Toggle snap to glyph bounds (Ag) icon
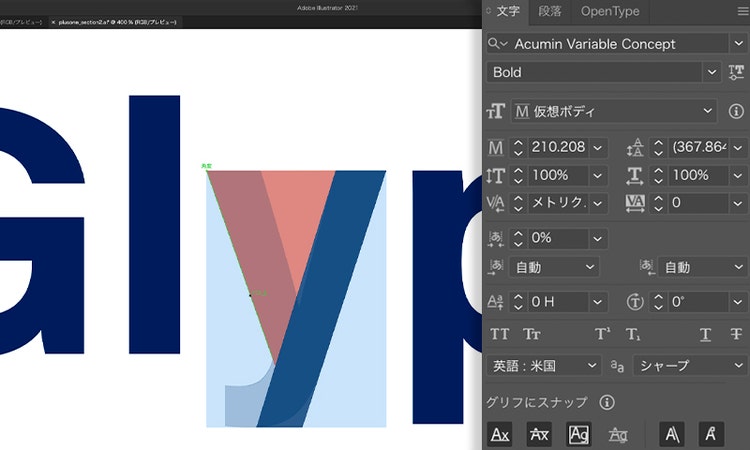This screenshot has width=750, height=450. pos(579,434)
